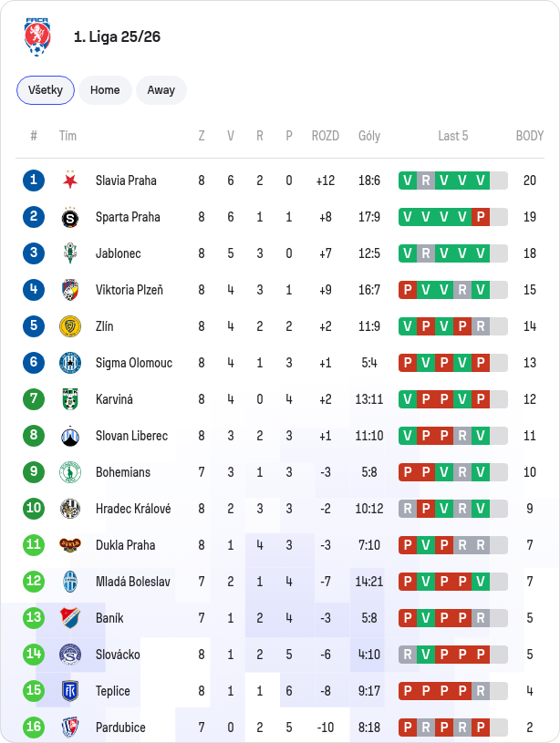Click the rank 7 green circle for Karviná
Image resolution: width=560 pixels, height=743 pixels.
34,398
